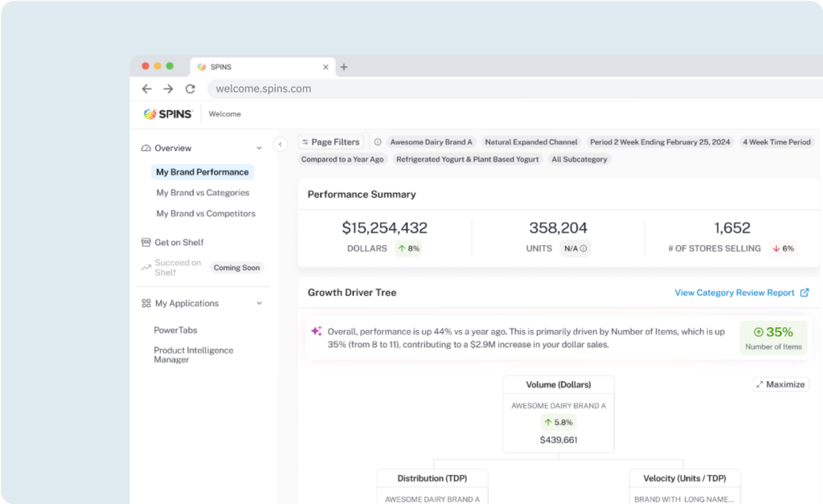Click the 8% dollars growth badge

pyautogui.click(x=408, y=248)
